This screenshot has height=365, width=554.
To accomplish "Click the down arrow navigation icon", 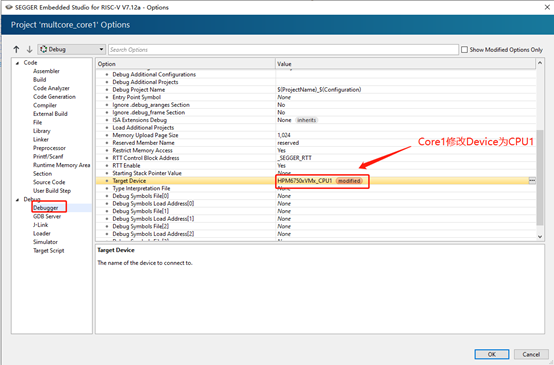I will [29, 49].
